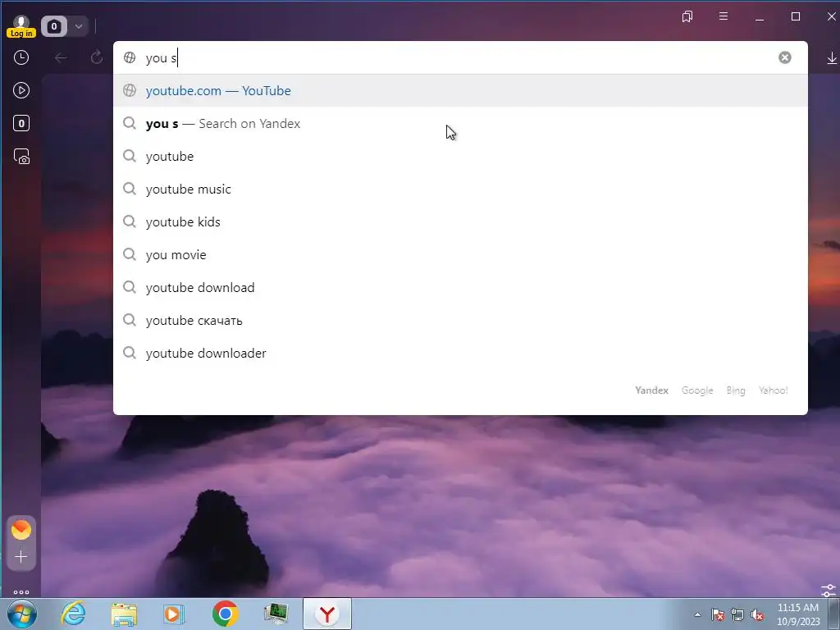Open the tab counter showing 0
This screenshot has height=630, width=840.
click(x=54, y=26)
